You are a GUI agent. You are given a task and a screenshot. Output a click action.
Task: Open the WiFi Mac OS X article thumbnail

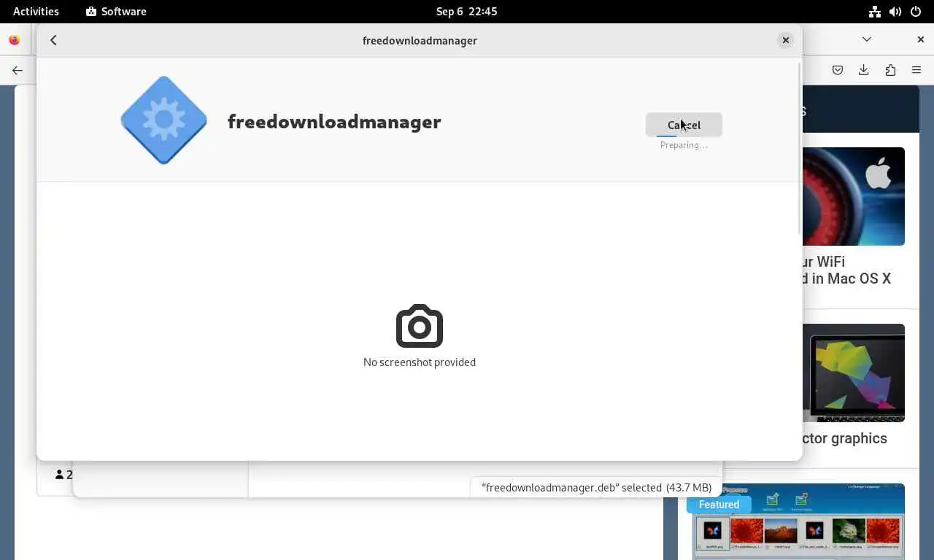[x=853, y=196]
